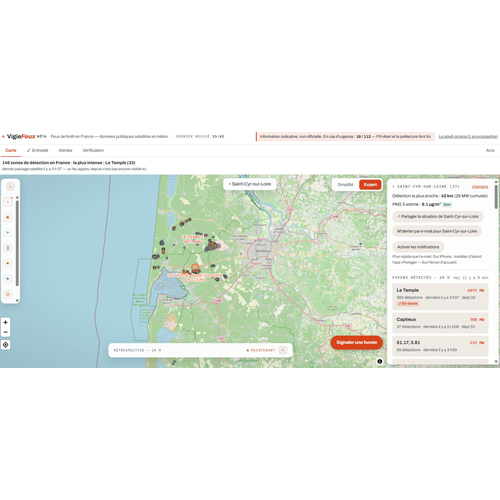Expand the retrospective timeline arrow button
Image resolution: width=500 pixels, height=500 pixels.
pyautogui.click(x=283, y=350)
